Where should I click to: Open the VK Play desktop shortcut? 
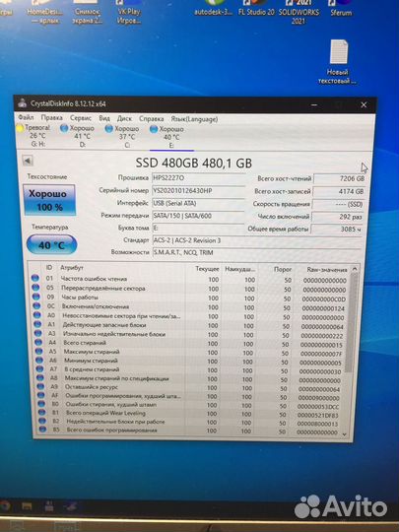129,12
